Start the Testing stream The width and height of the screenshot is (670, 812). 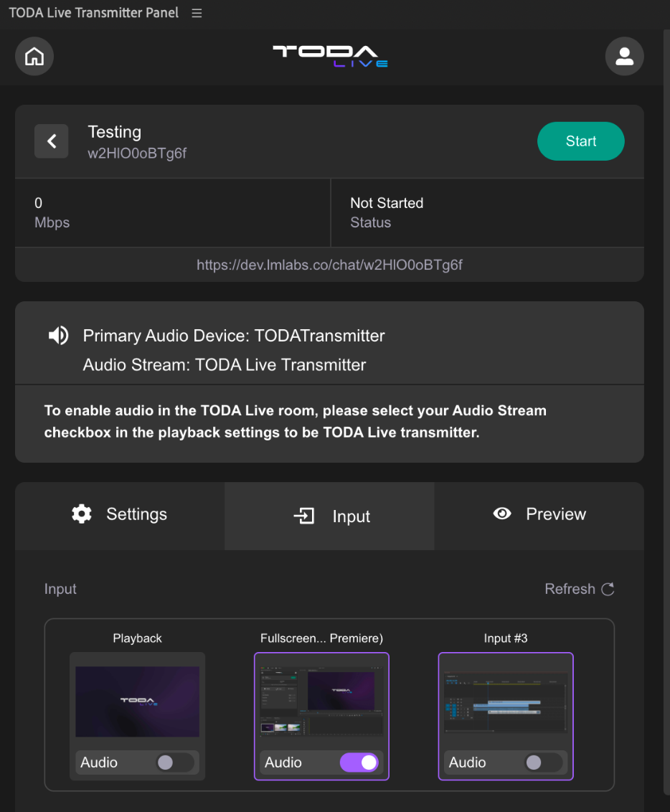581,141
